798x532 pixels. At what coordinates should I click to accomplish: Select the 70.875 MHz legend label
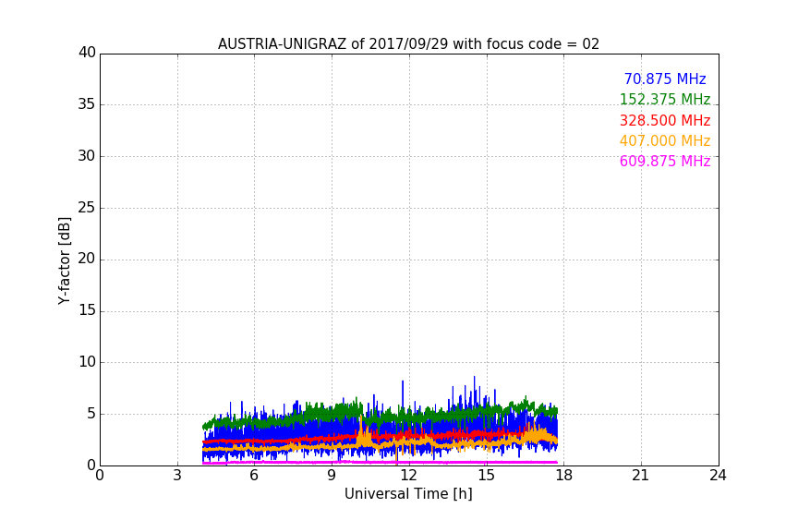pos(665,79)
